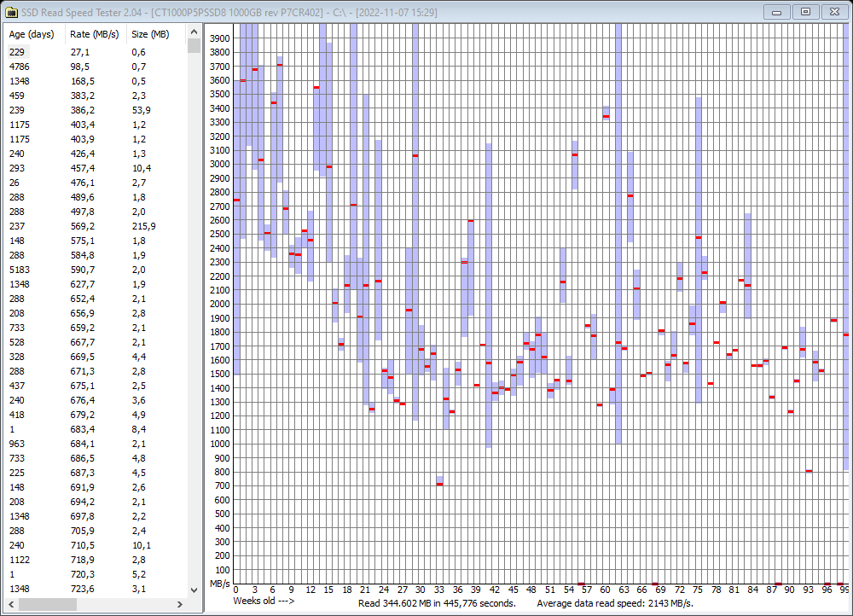853x616 pixels.
Task: Select the row with rate 489,6
Action: coord(96,197)
